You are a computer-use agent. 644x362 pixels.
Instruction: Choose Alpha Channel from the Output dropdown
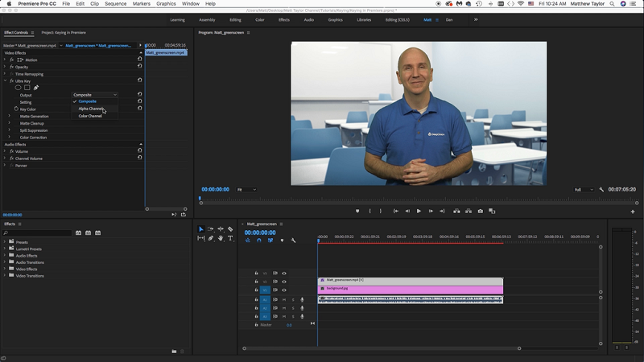91,109
